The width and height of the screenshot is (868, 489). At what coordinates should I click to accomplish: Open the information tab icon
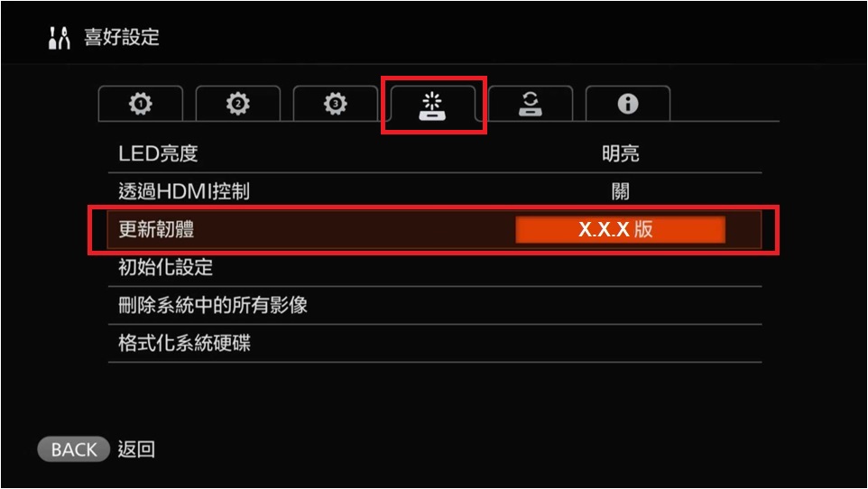628,104
